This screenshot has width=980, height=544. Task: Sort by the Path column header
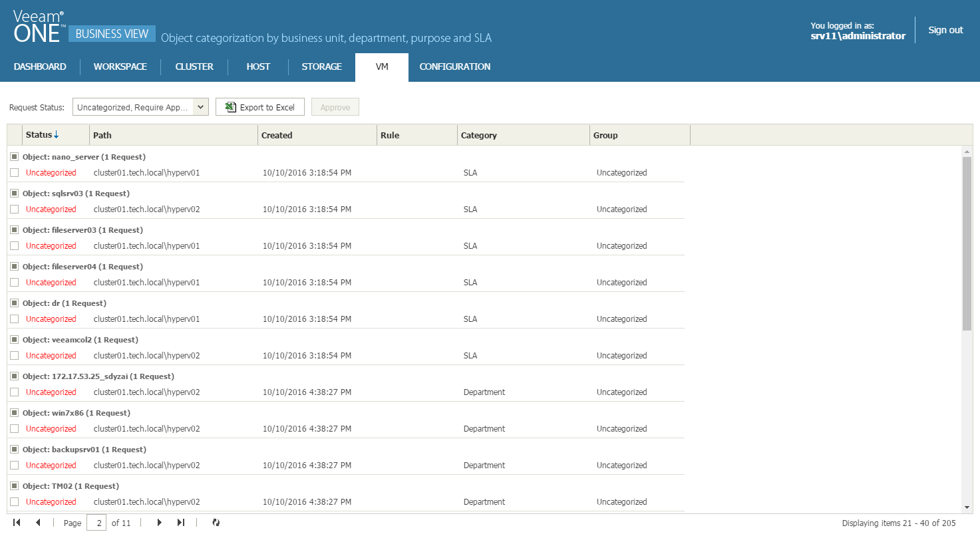click(174, 135)
